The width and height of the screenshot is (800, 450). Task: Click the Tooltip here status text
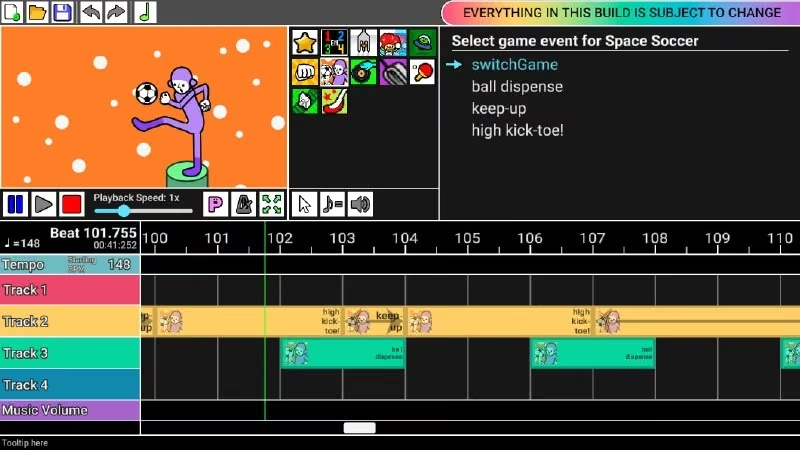24,443
